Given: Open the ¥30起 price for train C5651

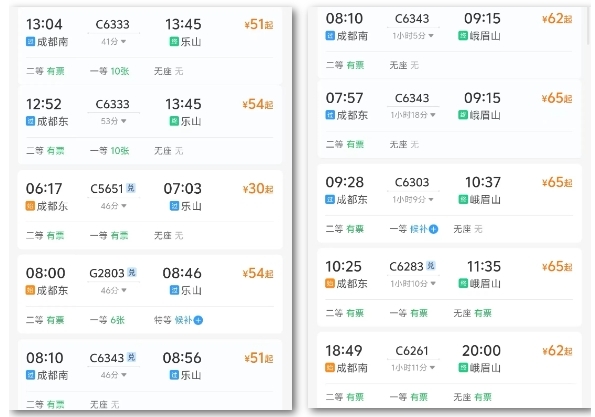Looking at the screenshot, I should [x=258, y=189].
